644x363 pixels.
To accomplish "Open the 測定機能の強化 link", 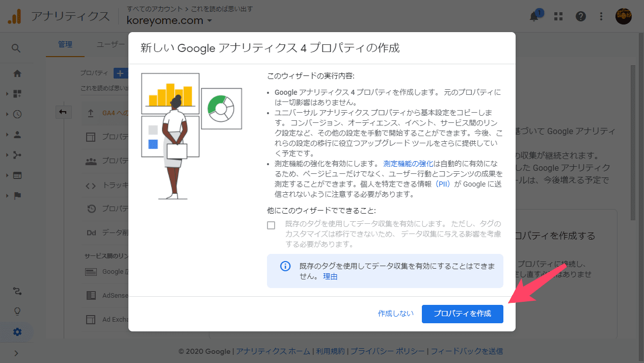I will point(408,164).
